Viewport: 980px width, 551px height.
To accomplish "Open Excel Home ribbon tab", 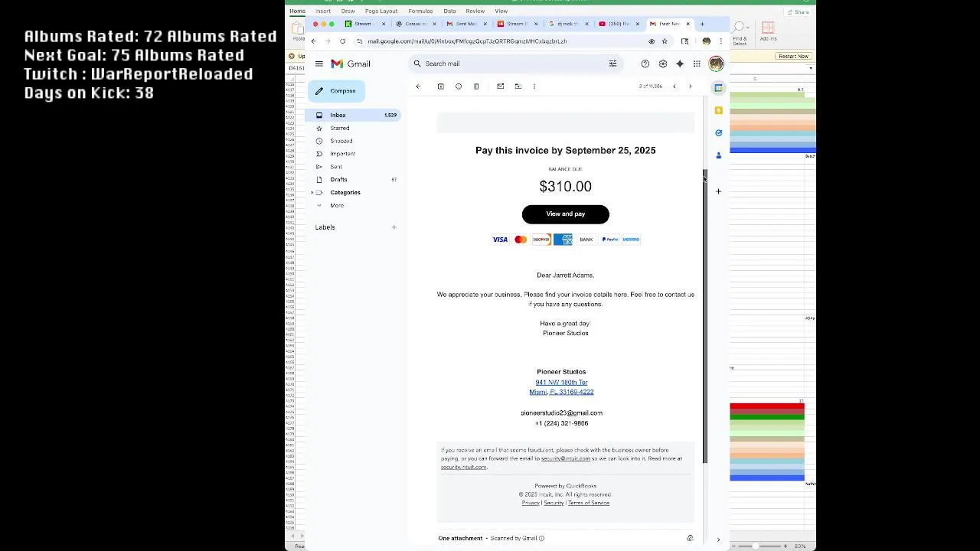I will tap(297, 11).
